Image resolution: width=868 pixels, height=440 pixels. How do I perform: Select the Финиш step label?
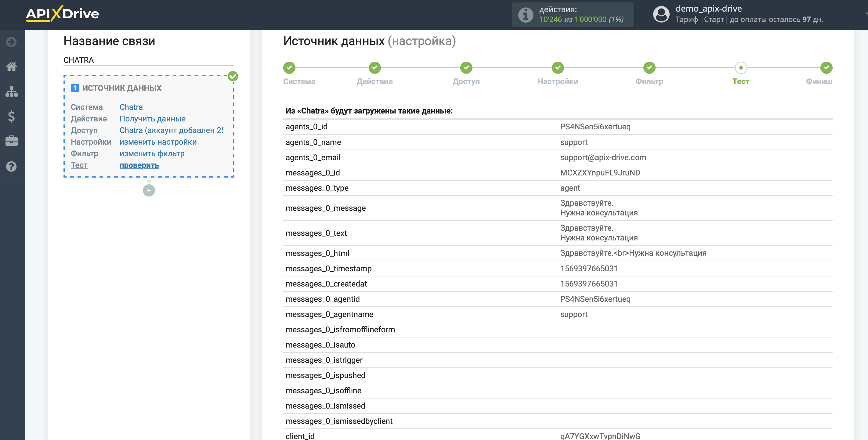819,81
